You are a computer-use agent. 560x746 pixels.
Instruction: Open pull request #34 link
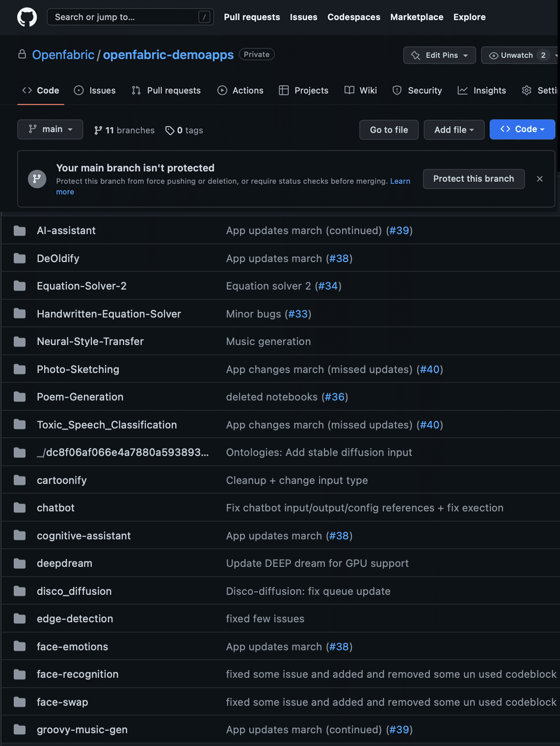click(x=328, y=286)
